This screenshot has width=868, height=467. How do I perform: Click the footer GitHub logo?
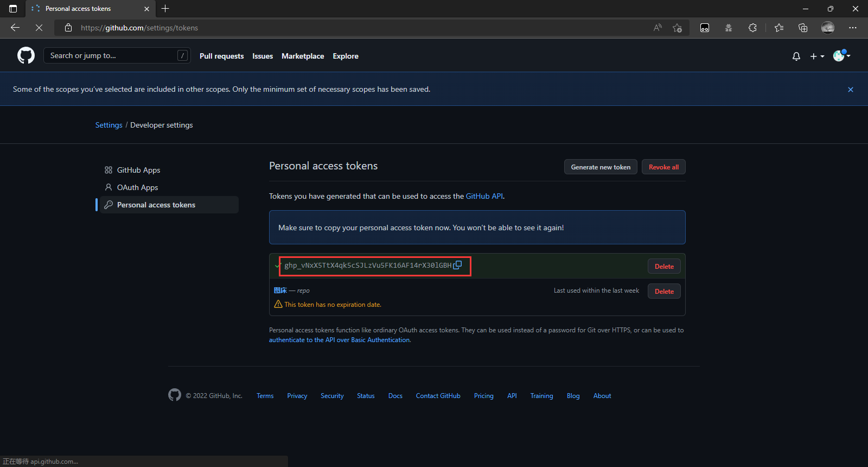tap(175, 395)
